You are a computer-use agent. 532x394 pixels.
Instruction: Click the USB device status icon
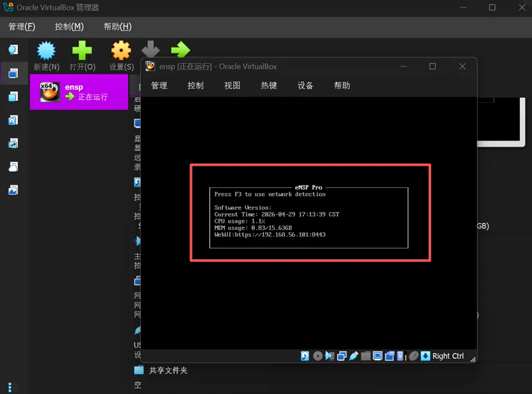pos(354,356)
